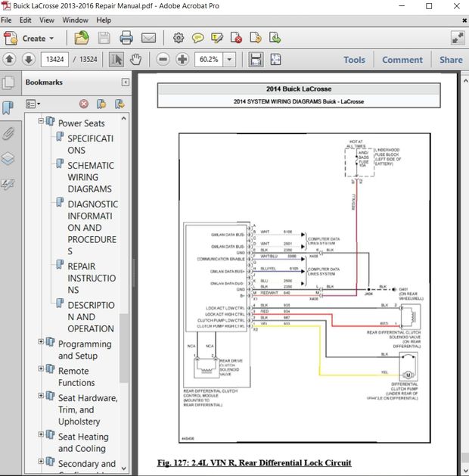Select the Remote Functions bookmark text
The width and height of the screenshot is (469, 476).
click(76, 377)
